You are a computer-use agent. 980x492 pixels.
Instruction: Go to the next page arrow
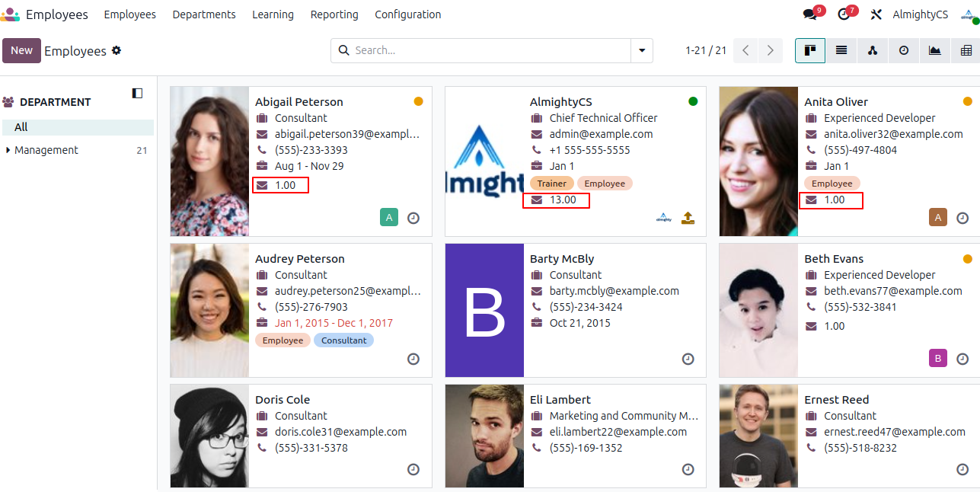[x=771, y=50]
